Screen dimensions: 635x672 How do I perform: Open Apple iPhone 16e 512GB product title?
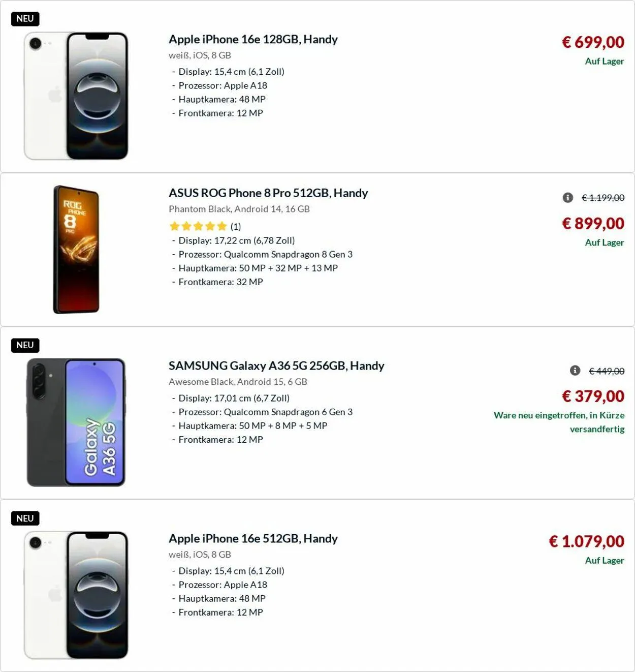click(x=253, y=539)
